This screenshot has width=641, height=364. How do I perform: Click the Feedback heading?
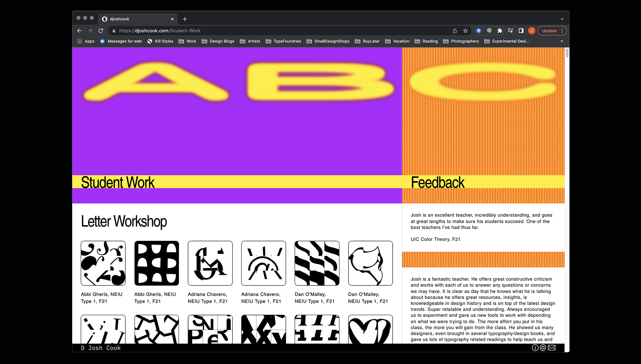pos(437,182)
